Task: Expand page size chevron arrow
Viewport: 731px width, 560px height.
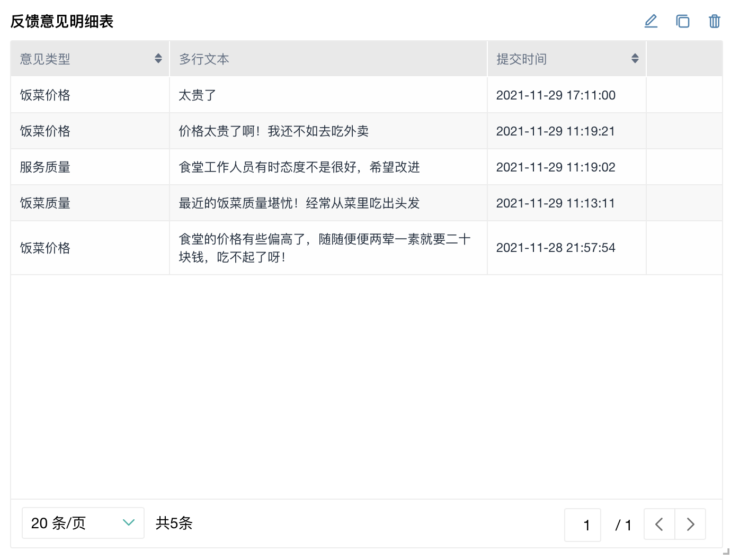Action: tap(129, 523)
